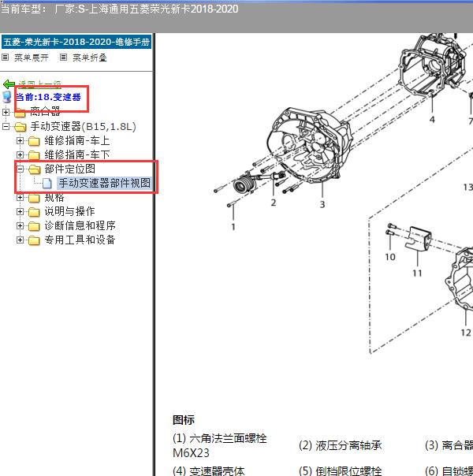Select the 维修指南-车上 label
Viewport: 473px width, 476px height.
tap(76, 141)
